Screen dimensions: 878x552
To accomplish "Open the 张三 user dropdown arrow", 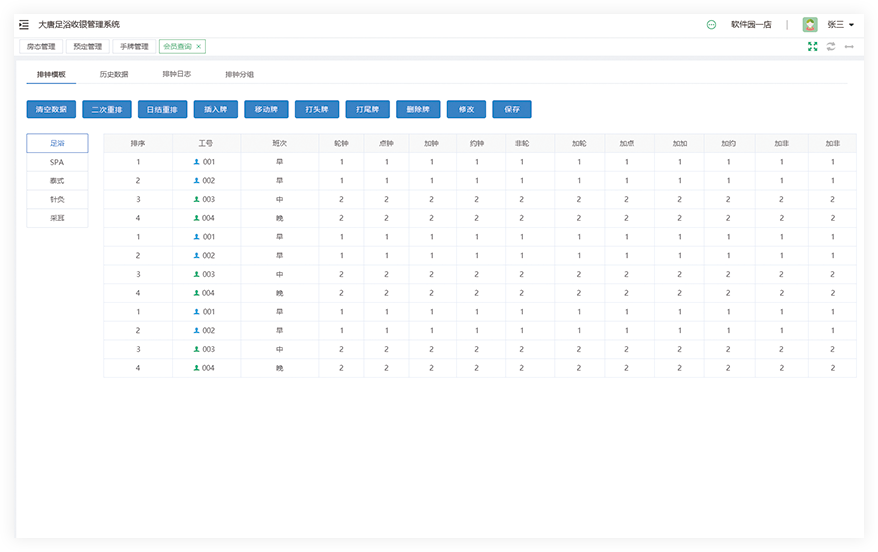I will pos(851,25).
